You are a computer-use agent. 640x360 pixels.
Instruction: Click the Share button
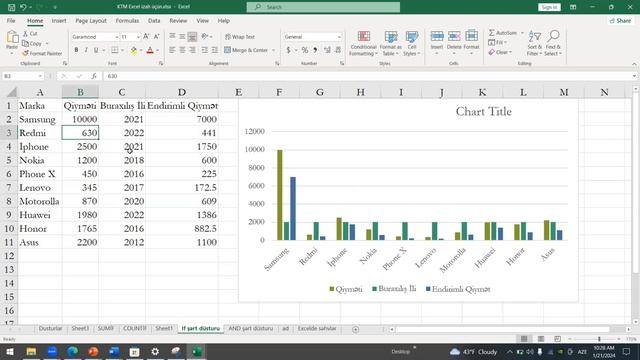pos(620,20)
